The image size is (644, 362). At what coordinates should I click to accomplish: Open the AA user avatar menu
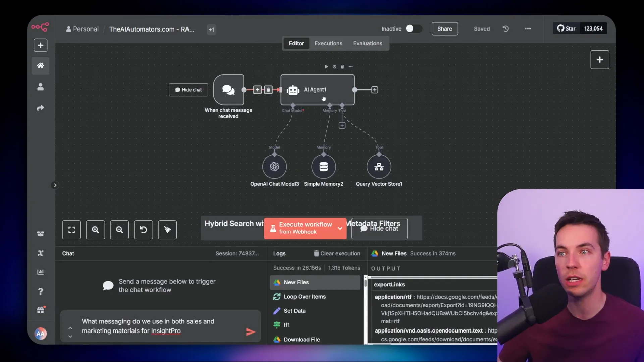click(x=41, y=334)
